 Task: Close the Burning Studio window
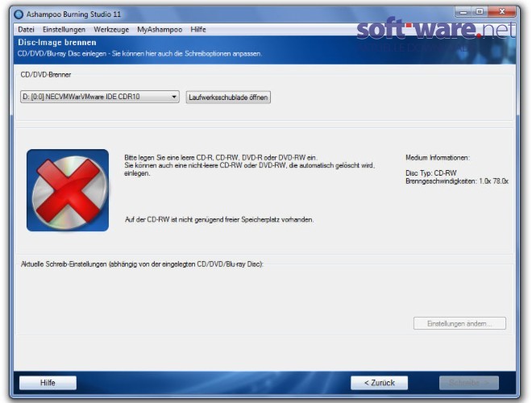coord(502,12)
